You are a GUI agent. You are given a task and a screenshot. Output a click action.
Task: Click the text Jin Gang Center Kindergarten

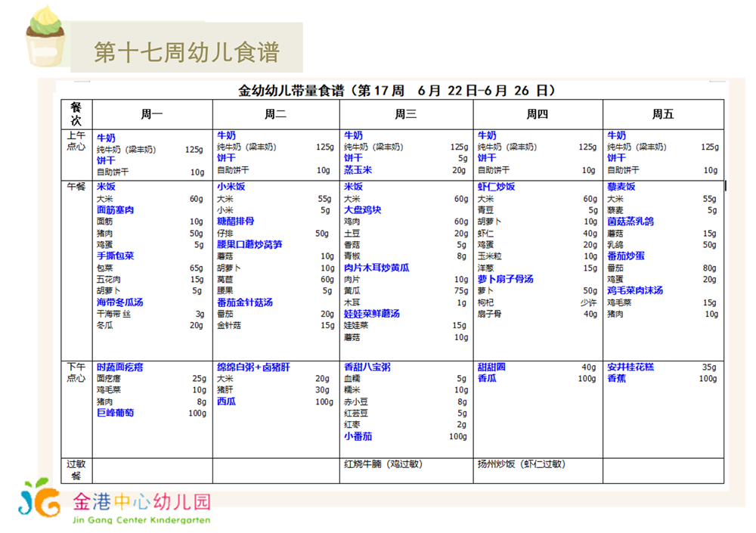pos(141,520)
